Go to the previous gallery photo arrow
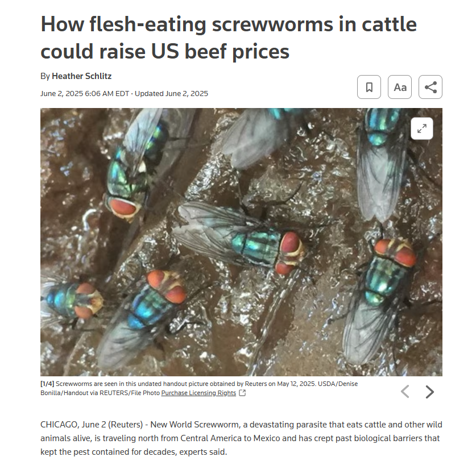 405,391
